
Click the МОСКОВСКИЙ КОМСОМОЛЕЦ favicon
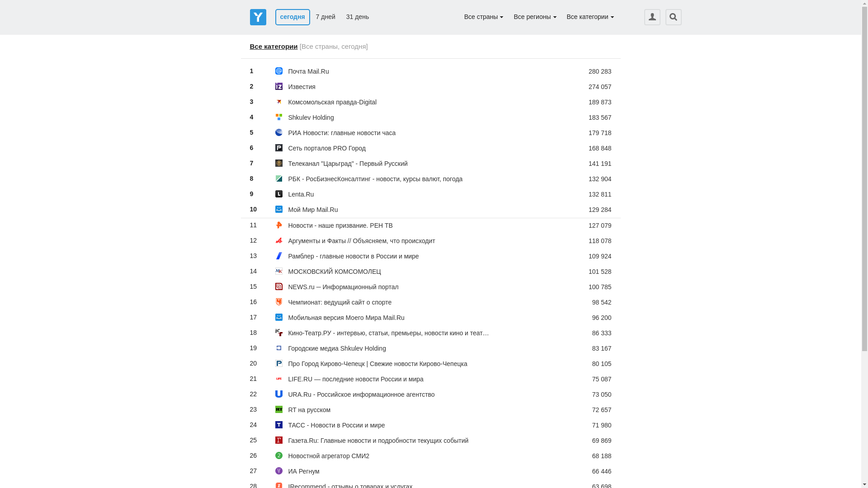[279, 272]
